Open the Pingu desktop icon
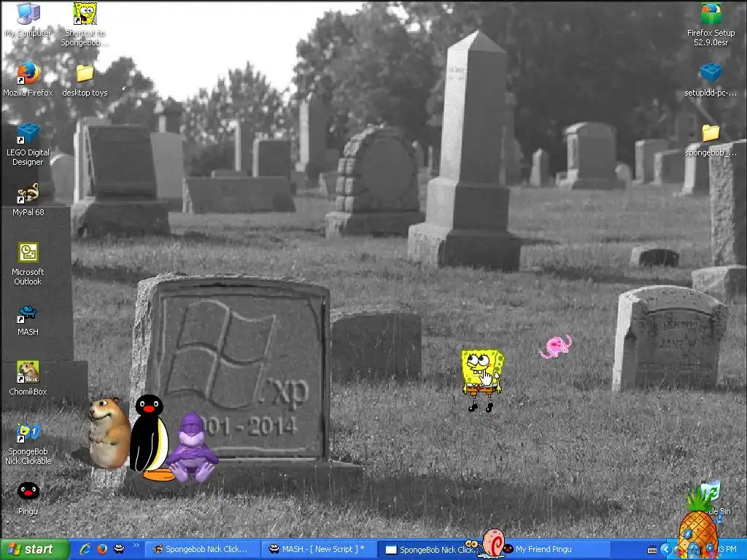Screen dimensions: 747x560 click(x=28, y=498)
